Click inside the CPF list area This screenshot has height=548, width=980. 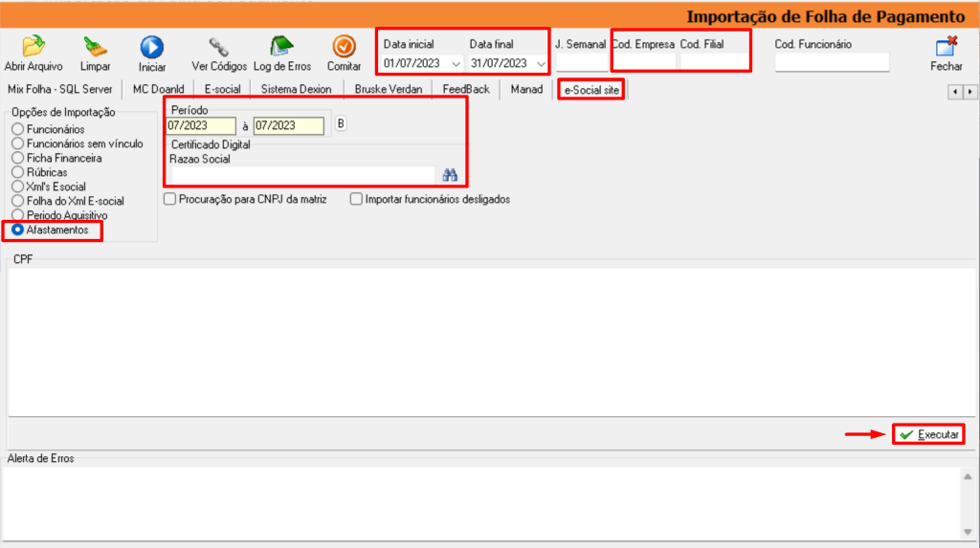pyautogui.click(x=491, y=341)
